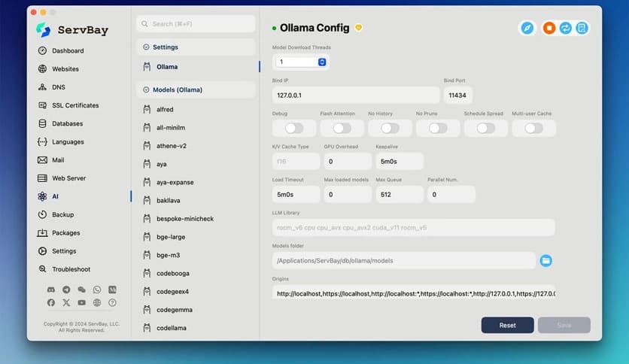Toggle the No History switch
This screenshot has width=629, height=364.
pos(390,129)
